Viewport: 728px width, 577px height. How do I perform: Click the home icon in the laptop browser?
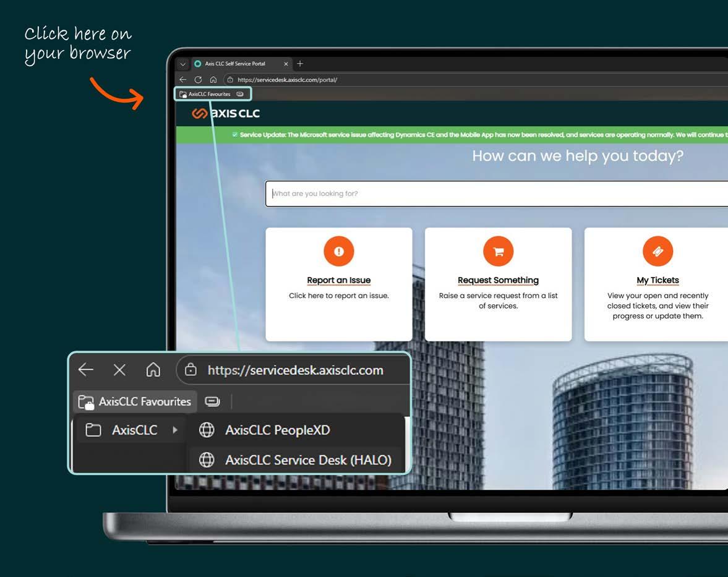(213, 79)
